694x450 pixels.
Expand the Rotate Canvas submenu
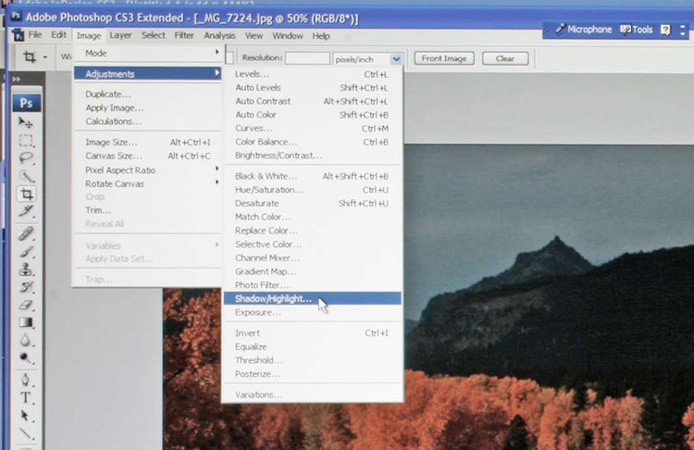(x=150, y=183)
